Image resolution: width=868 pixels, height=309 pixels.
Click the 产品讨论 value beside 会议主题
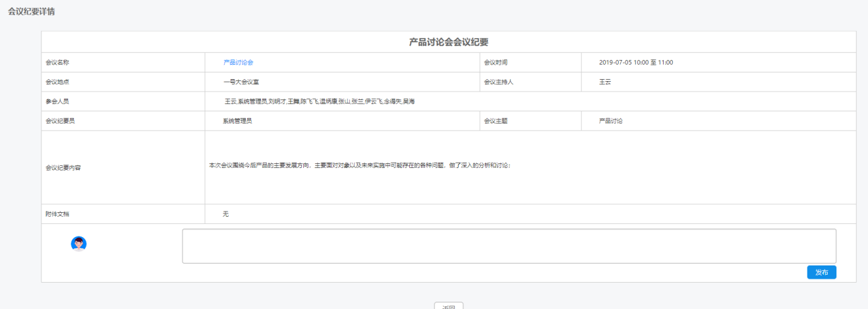(610, 121)
